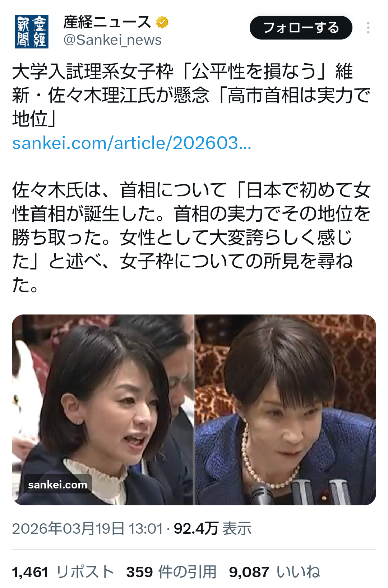Open the @Sankei_news handle

112,40
